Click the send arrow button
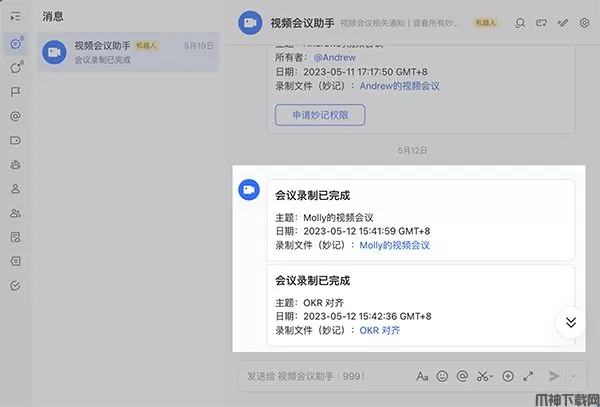Image resolution: width=600 pixels, height=407 pixels. (x=553, y=376)
